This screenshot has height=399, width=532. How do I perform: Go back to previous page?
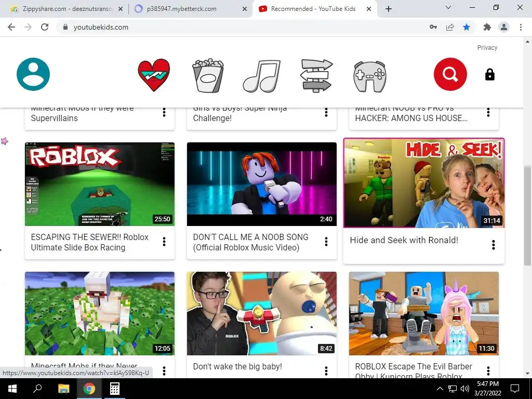click(x=11, y=27)
